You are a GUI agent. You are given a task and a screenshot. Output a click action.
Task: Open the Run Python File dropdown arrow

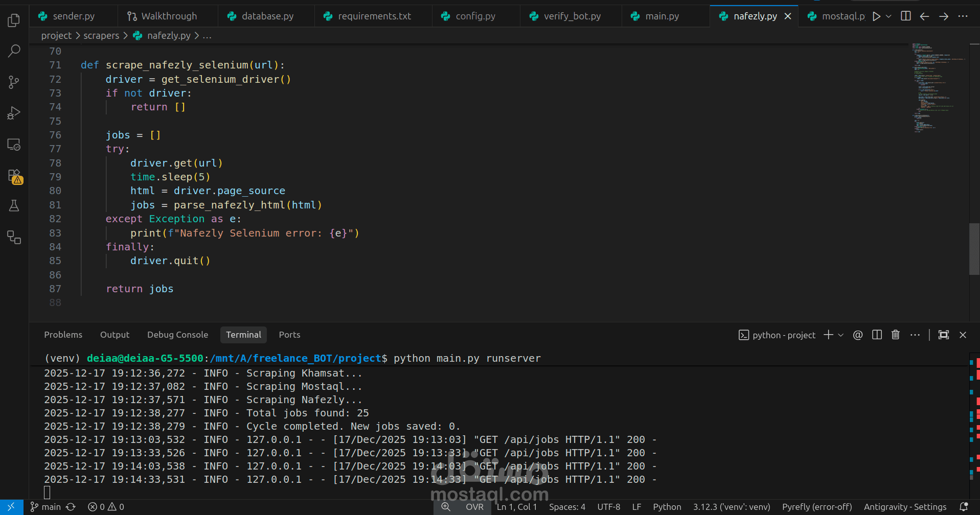[x=888, y=16]
